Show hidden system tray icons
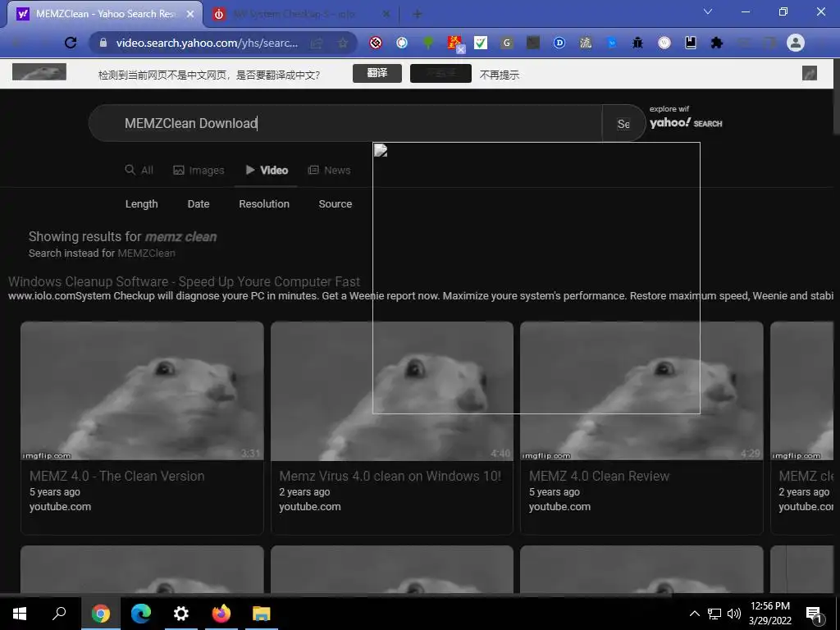This screenshot has width=840, height=630. [694, 614]
